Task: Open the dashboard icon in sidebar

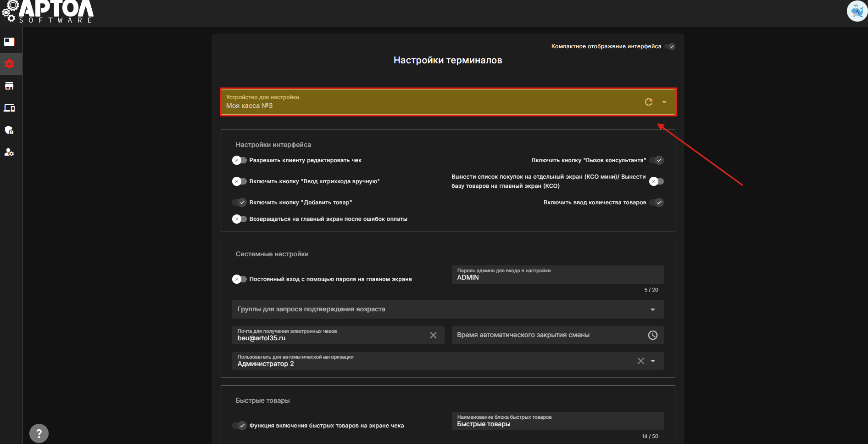Action: pos(9,42)
